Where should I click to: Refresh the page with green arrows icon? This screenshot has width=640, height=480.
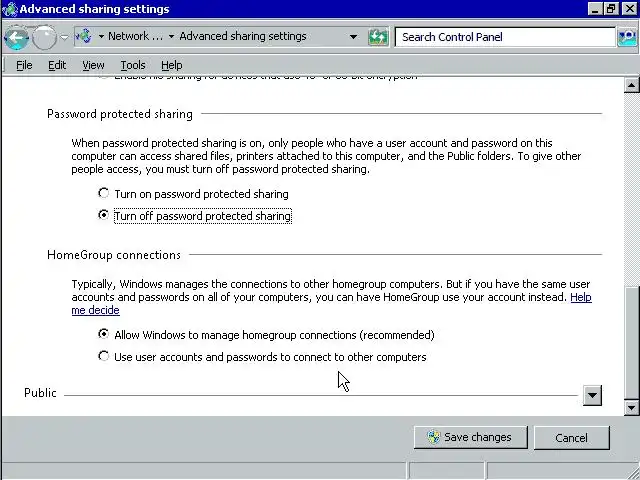pyautogui.click(x=378, y=37)
